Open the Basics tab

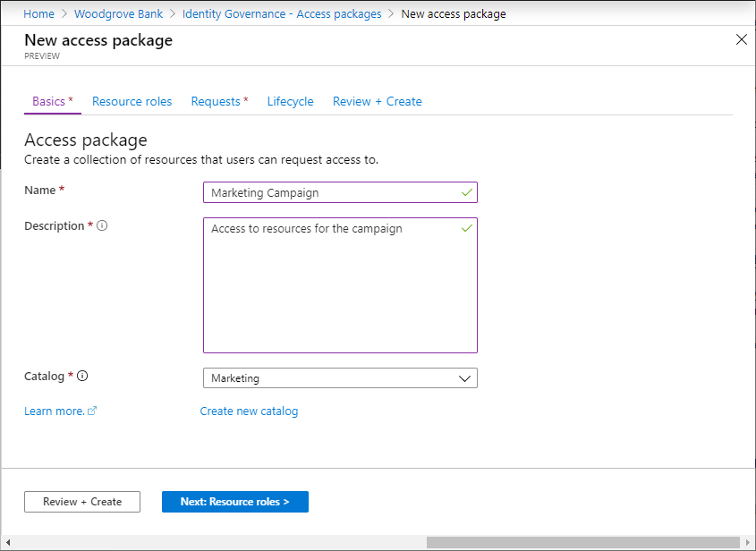pyautogui.click(x=52, y=102)
